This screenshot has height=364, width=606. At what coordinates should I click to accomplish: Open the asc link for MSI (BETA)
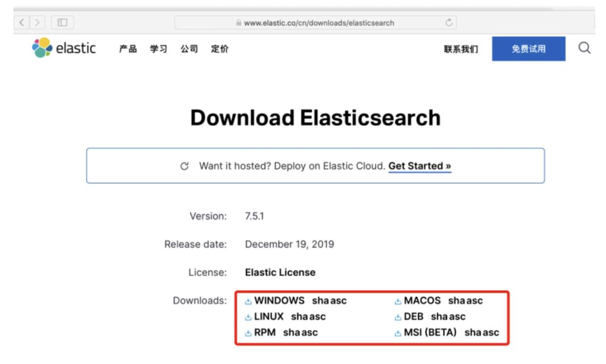click(491, 333)
